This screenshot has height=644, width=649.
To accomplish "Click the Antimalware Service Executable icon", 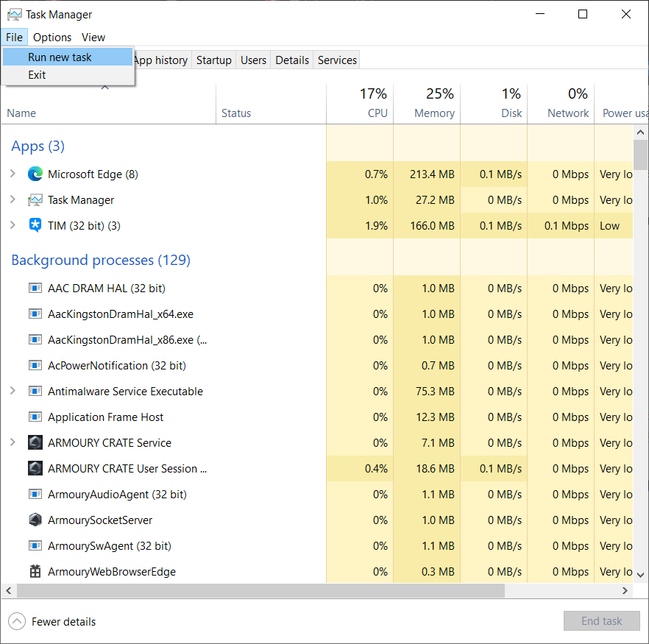I will click(x=35, y=391).
